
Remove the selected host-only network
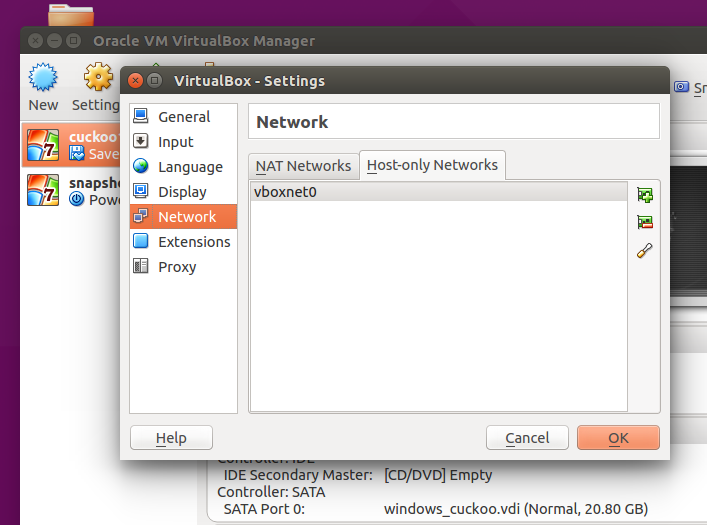(645, 222)
